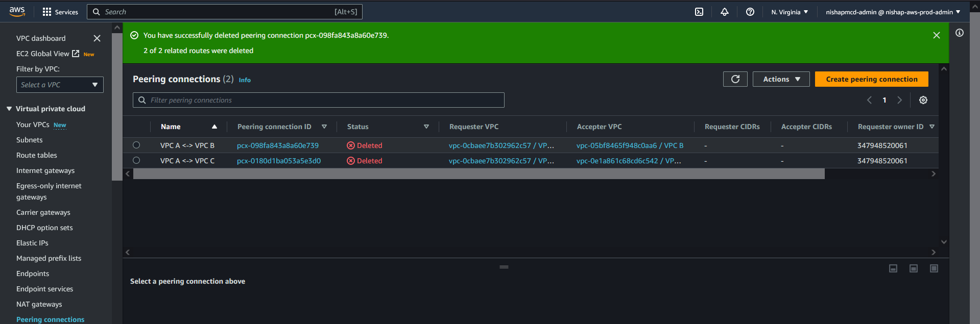Refresh the peering connections list
Image resolution: width=980 pixels, height=324 pixels.
[735, 79]
